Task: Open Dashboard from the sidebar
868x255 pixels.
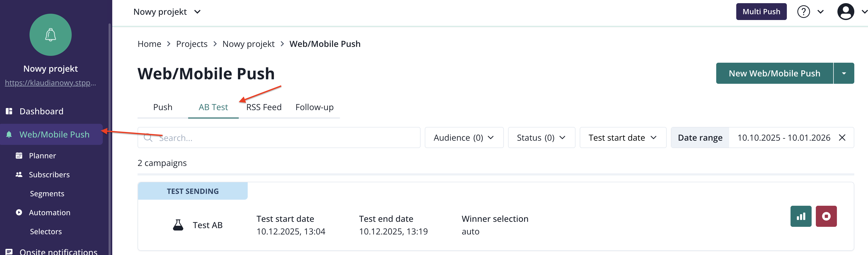Action: [x=41, y=111]
